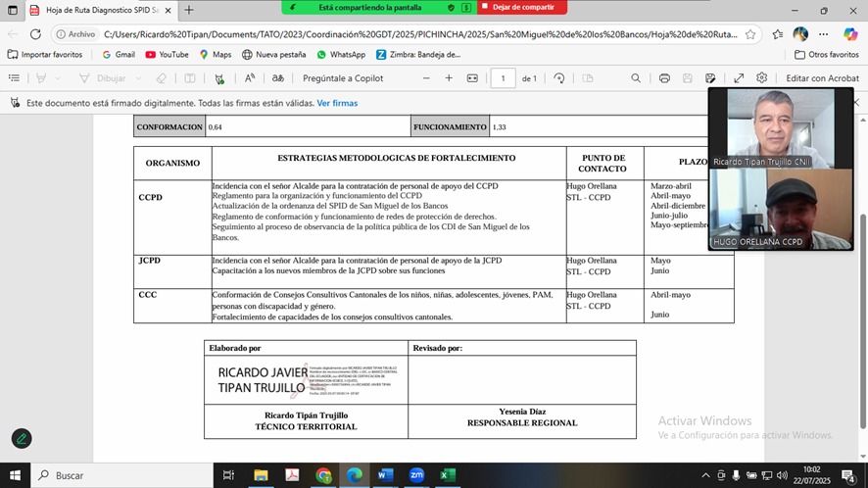868x488 pixels.
Task: Open Edge settings and more menu
Action: click(x=824, y=34)
